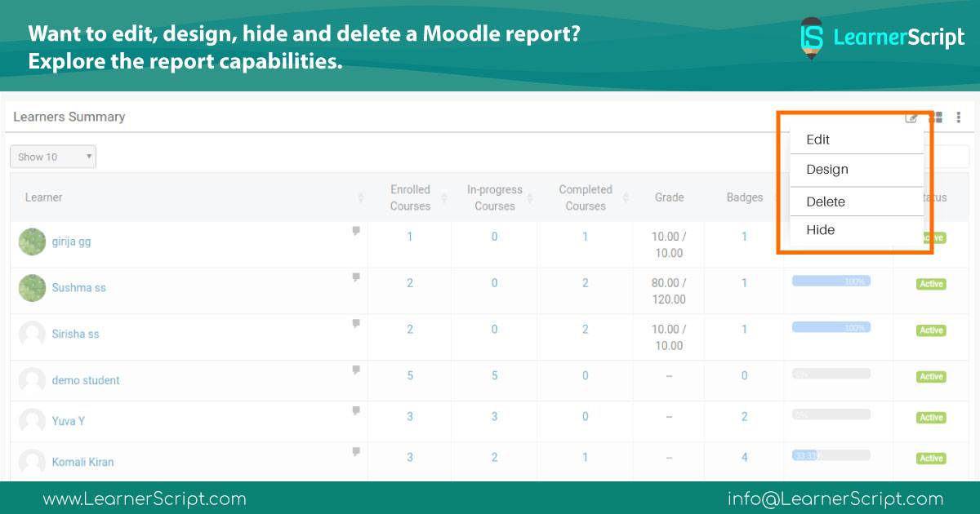The height and width of the screenshot is (514, 980).
Task: Open Yuva Y default avatar
Action: point(32,421)
